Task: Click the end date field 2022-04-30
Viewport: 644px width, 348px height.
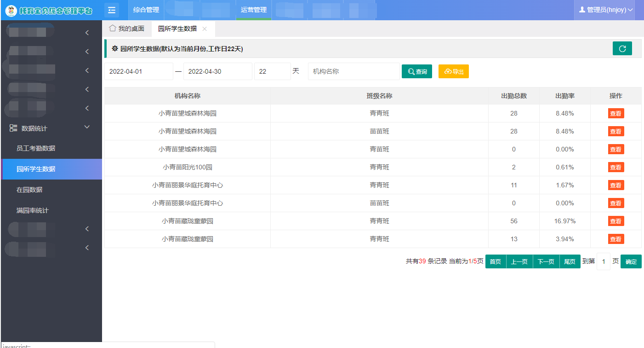Action: pyautogui.click(x=218, y=71)
